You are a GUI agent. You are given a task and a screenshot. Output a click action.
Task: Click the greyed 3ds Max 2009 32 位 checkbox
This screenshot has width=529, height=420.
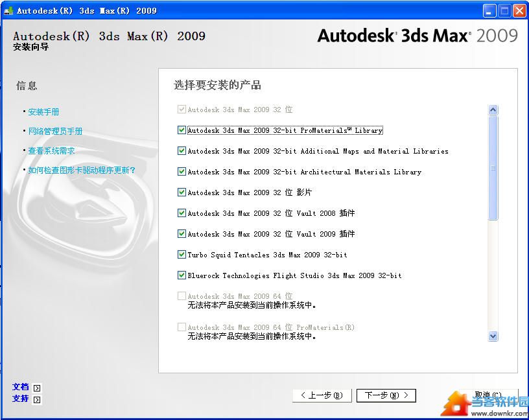[182, 110]
